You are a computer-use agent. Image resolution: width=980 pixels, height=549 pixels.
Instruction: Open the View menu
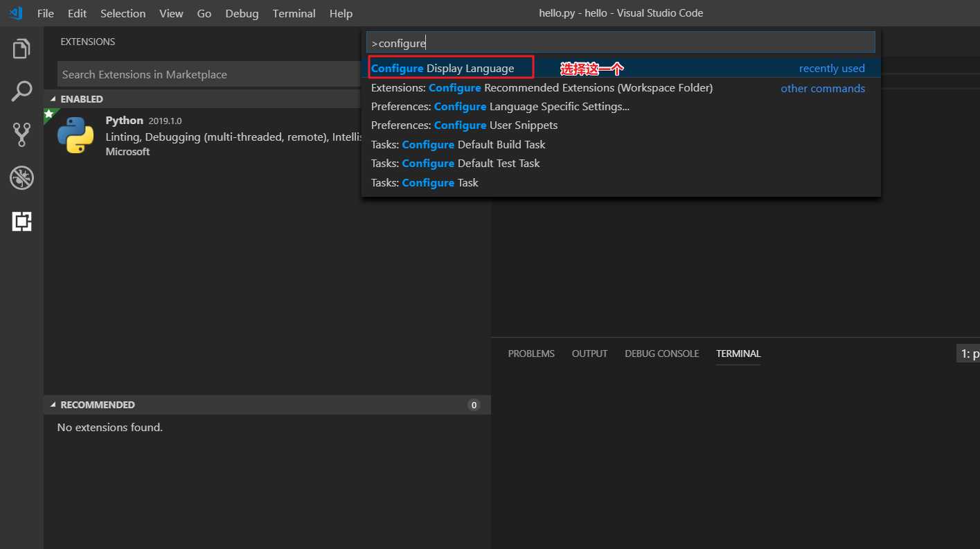pos(171,13)
